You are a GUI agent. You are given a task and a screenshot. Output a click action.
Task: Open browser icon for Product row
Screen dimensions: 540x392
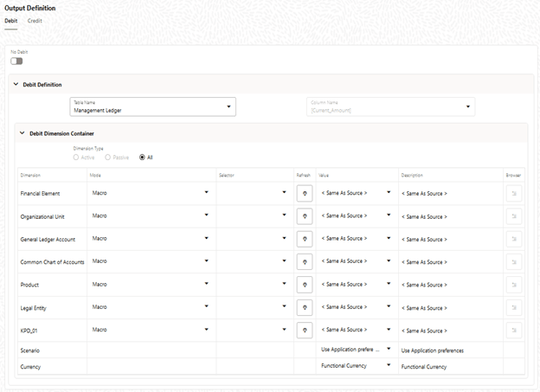click(514, 285)
